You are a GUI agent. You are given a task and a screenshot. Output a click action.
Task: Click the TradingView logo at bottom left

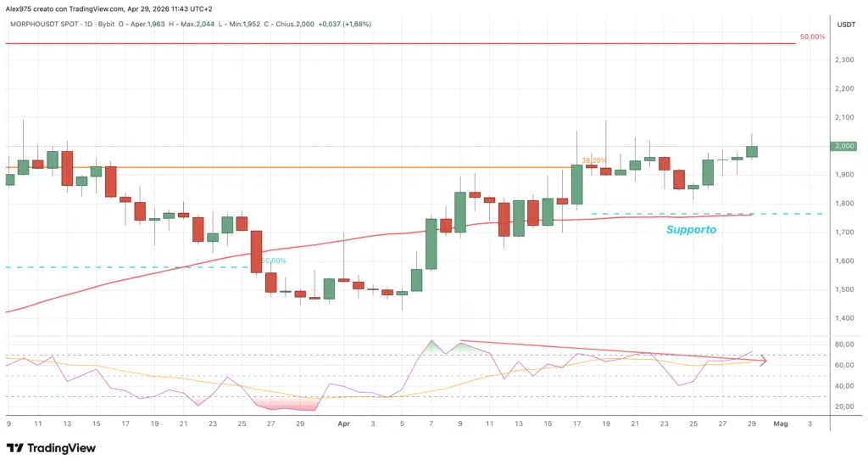click(51, 448)
